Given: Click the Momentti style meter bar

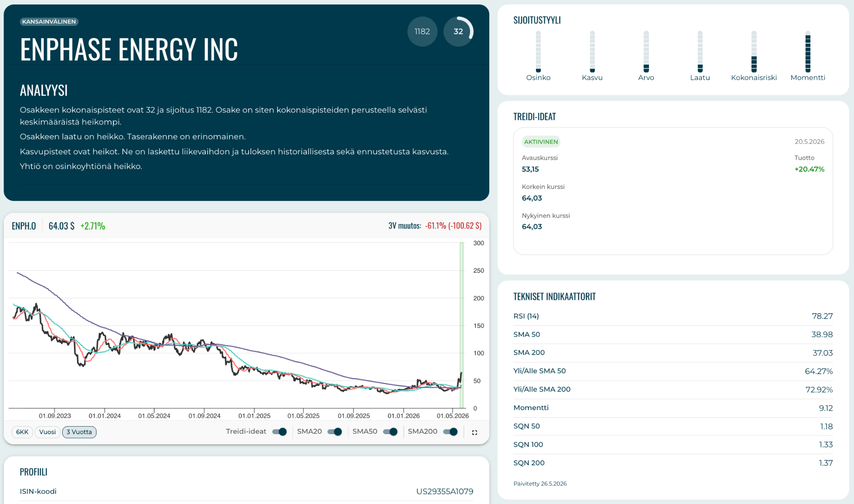Looking at the screenshot, I should (808, 52).
